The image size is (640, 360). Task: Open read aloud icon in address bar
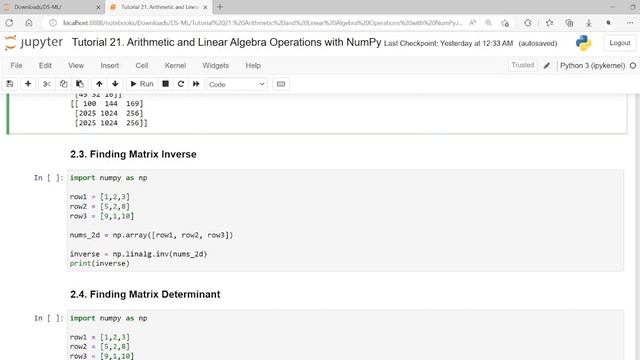(x=473, y=23)
